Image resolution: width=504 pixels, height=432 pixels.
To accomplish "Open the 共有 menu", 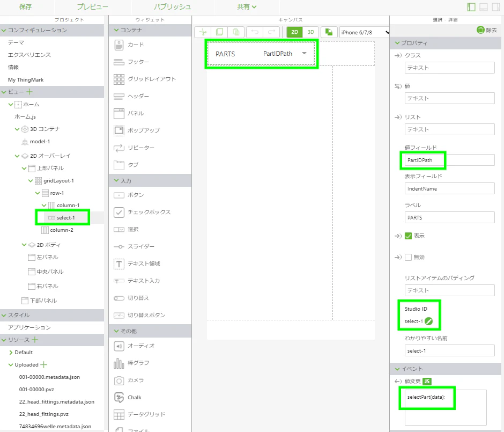I will point(247,7).
